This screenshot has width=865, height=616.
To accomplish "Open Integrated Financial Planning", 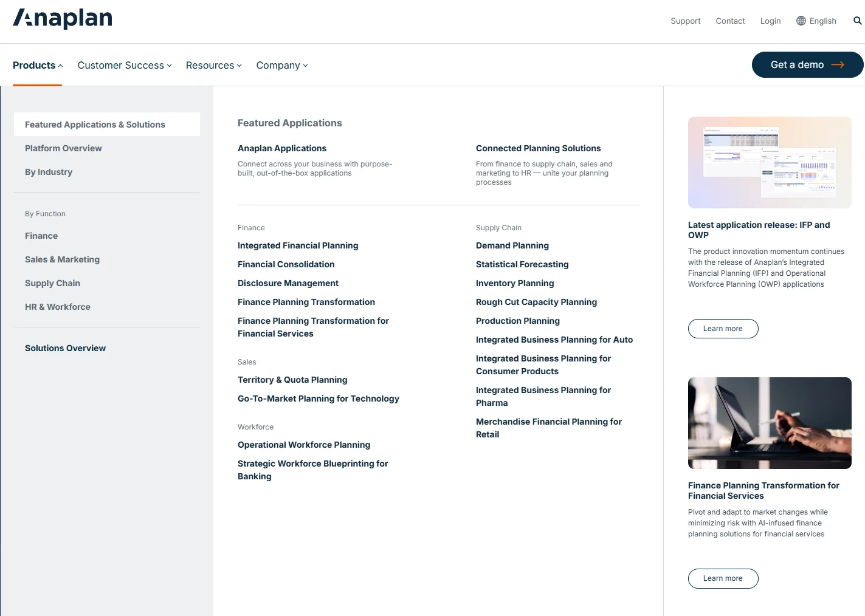I will pos(298,245).
